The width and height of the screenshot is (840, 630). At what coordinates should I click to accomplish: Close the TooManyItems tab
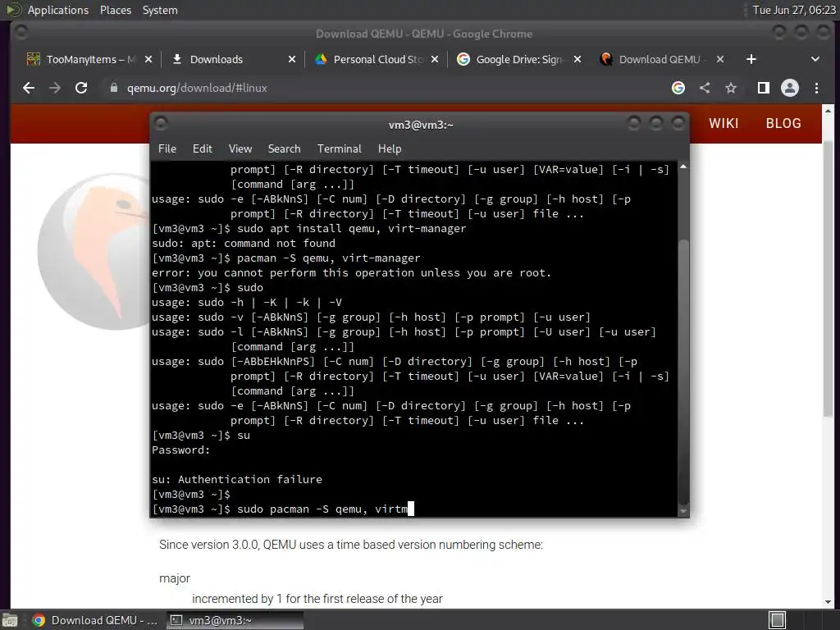tap(148, 59)
